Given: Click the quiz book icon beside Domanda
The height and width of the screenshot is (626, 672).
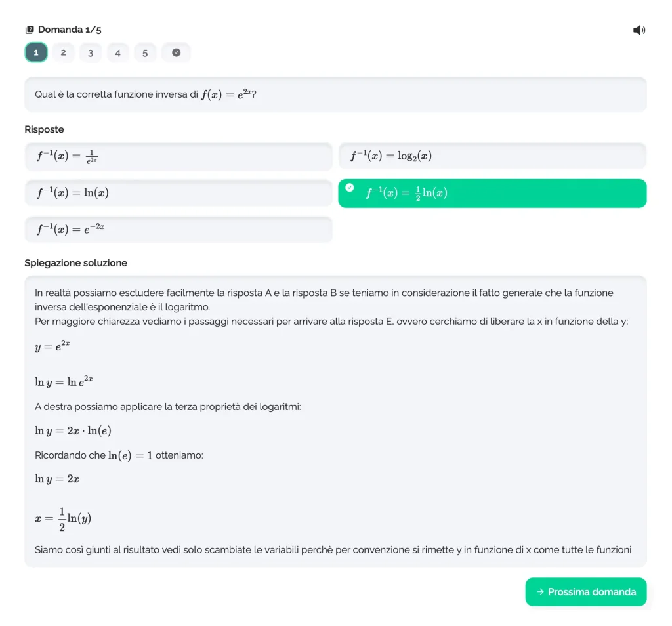Looking at the screenshot, I should pos(30,30).
